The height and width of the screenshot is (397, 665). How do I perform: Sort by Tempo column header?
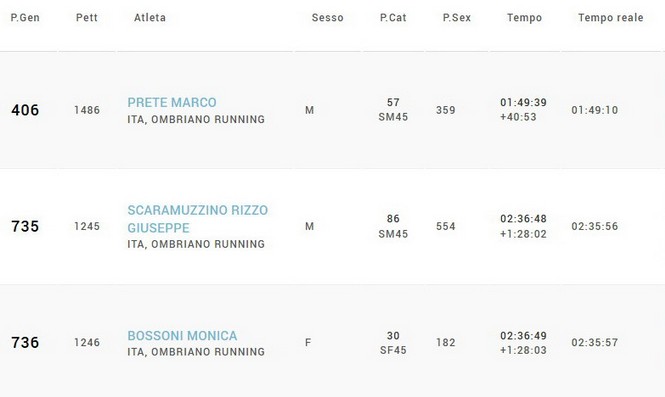525,18
